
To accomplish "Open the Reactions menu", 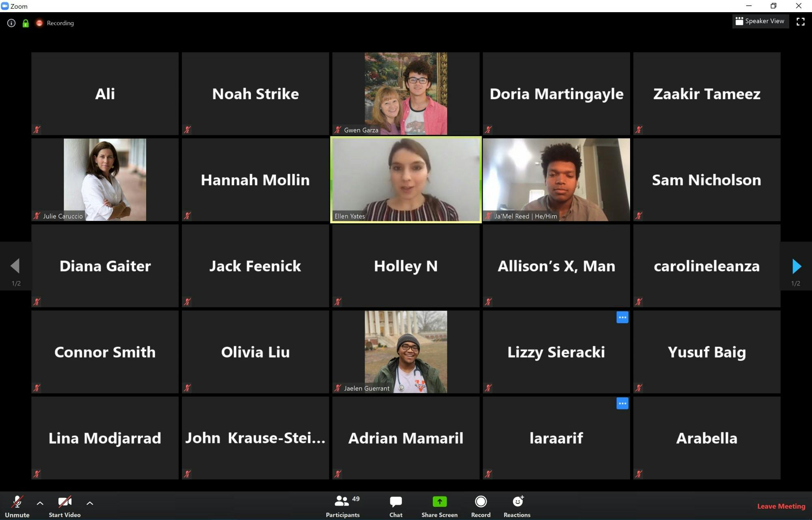I will click(x=517, y=505).
